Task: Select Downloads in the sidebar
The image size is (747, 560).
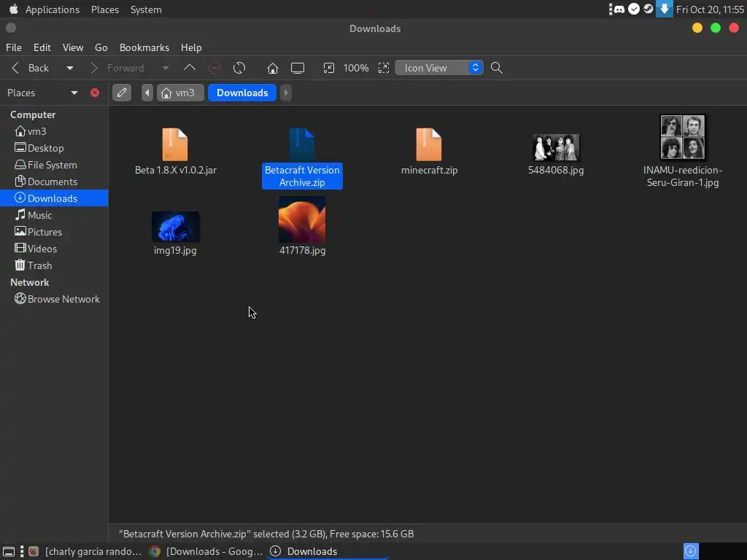Action: pos(54,198)
